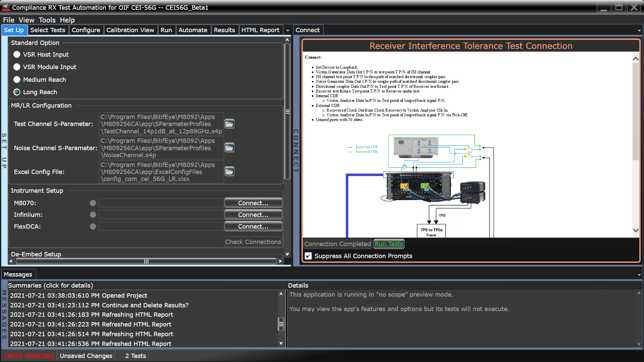Browse for a Noise Channel S-Parameter file
The height and width of the screenshot is (362, 644).
click(x=229, y=147)
